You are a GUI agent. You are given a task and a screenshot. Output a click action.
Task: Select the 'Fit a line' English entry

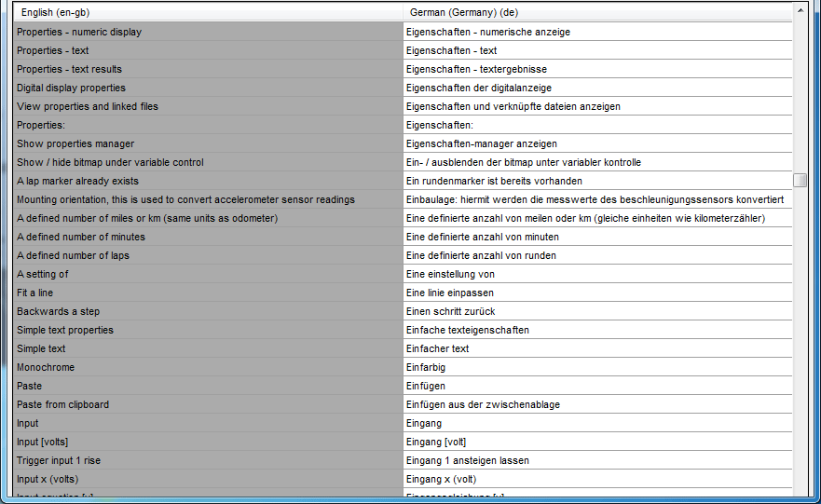(208, 293)
